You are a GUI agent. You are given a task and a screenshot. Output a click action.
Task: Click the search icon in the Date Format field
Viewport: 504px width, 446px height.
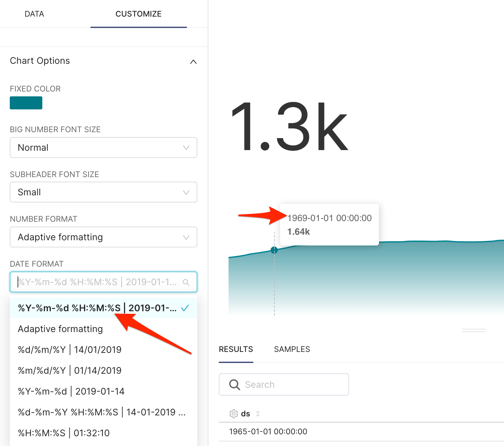tap(186, 282)
